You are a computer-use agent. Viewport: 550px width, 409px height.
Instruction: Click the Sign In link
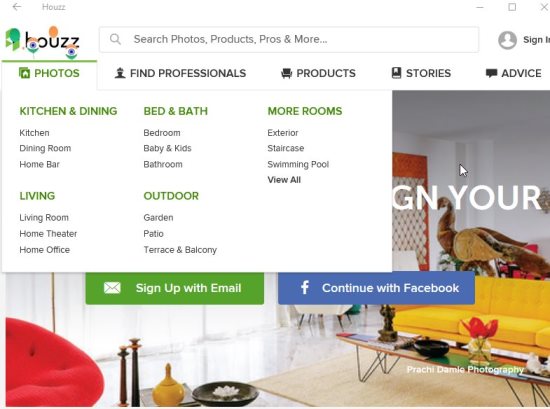536,40
